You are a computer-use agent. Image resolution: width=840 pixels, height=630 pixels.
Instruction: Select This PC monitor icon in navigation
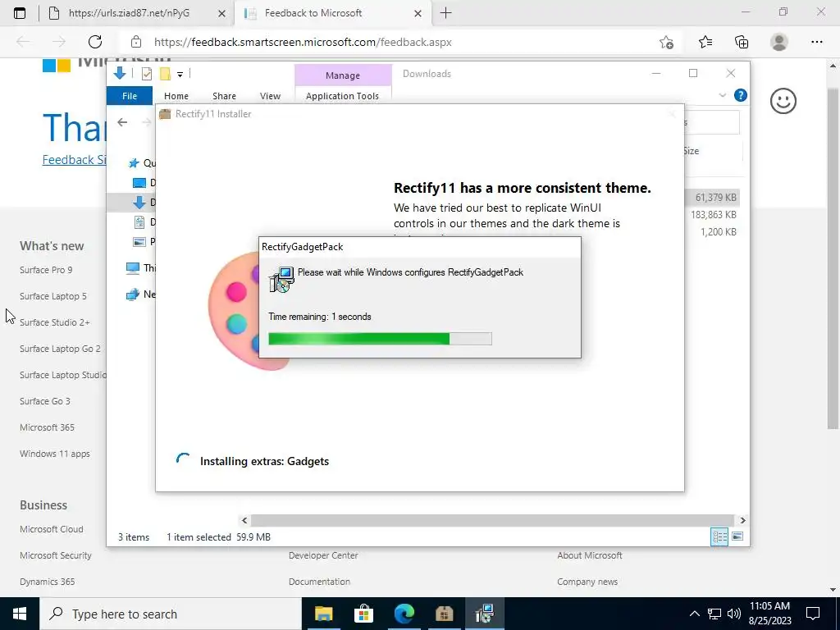click(x=132, y=268)
